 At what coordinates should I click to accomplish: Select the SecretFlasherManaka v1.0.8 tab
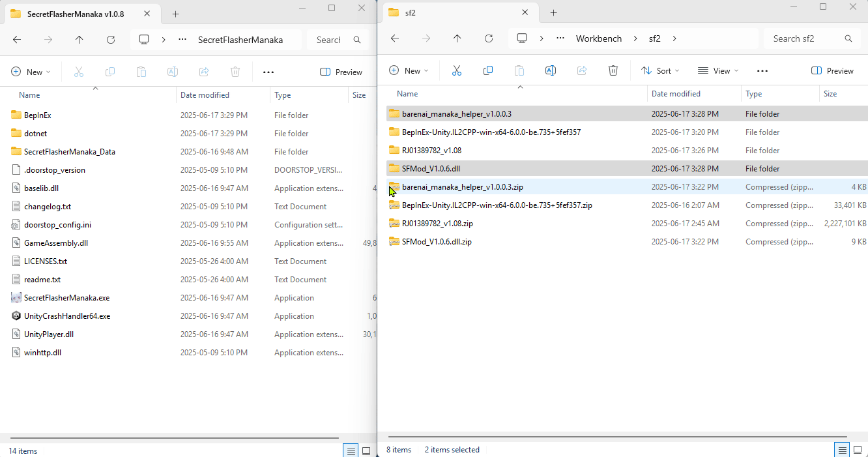pyautogui.click(x=75, y=14)
